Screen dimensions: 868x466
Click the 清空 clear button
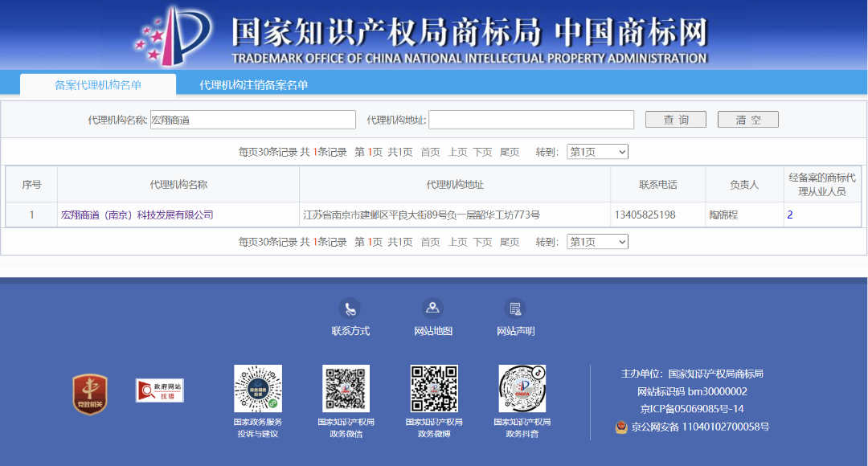748,120
